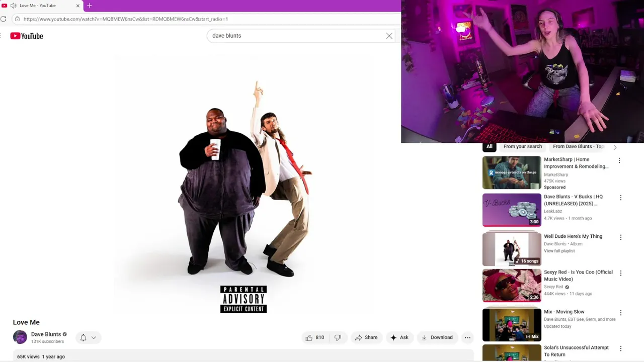Open a new browser tab
This screenshot has width=644, height=362.
point(90,6)
